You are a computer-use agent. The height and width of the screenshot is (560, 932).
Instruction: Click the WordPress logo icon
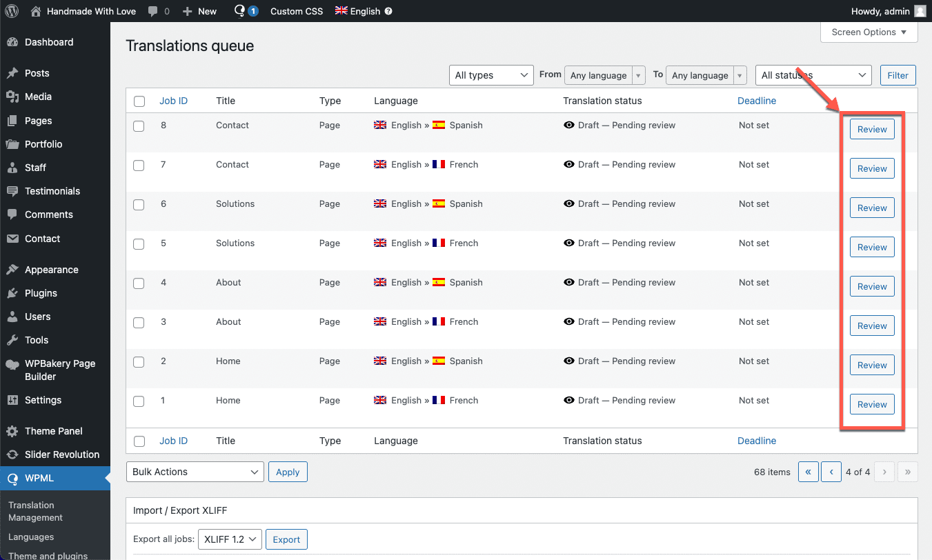tap(12, 11)
